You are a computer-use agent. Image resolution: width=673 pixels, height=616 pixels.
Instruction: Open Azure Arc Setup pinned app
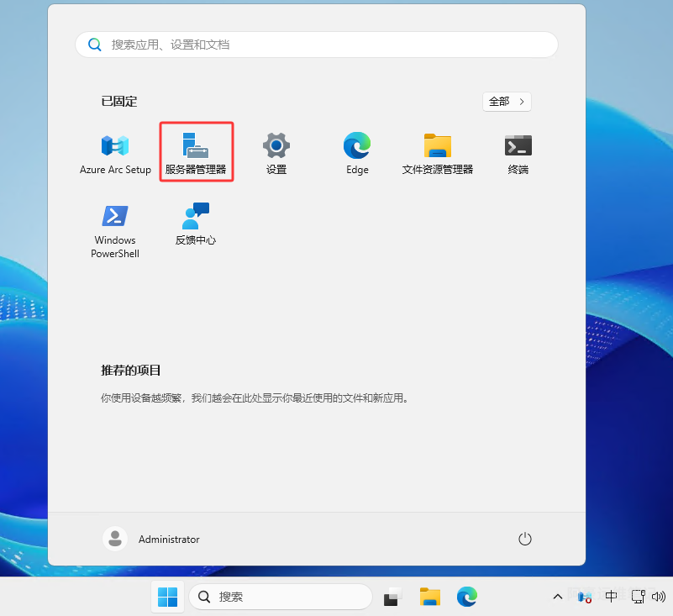tap(115, 154)
